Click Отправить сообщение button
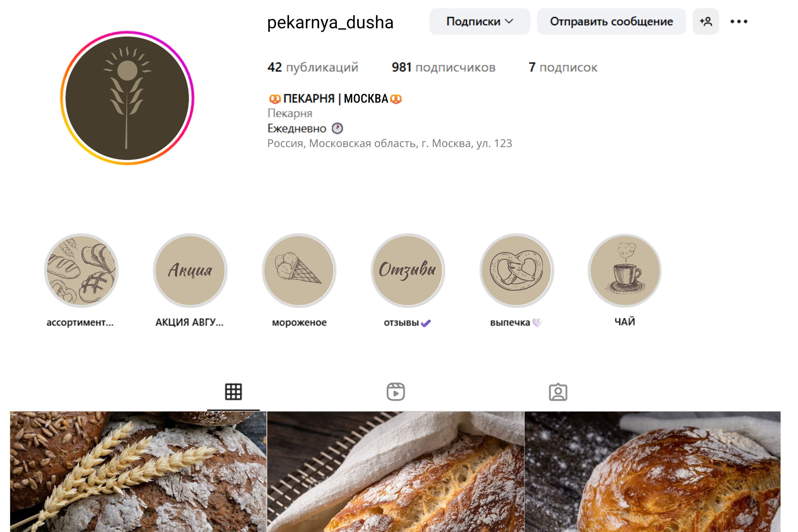 pyautogui.click(x=611, y=21)
